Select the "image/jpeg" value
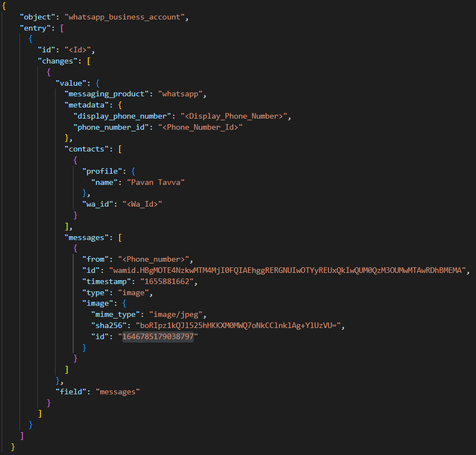The image size is (476, 455). coord(176,315)
